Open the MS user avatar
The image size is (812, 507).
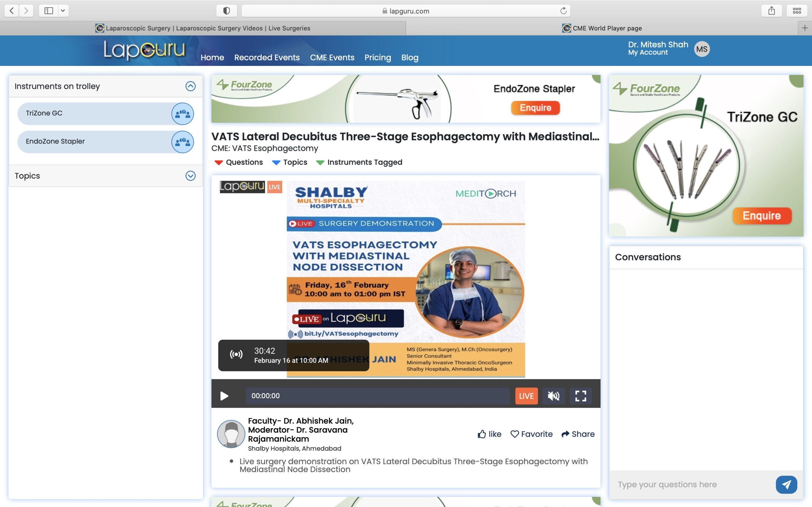(702, 49)
